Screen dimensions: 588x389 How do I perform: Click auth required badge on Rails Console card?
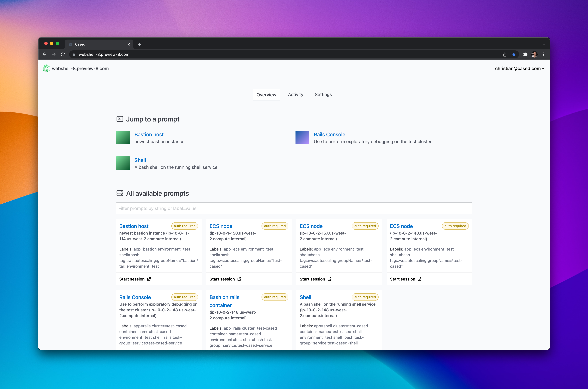pos(185,297)
